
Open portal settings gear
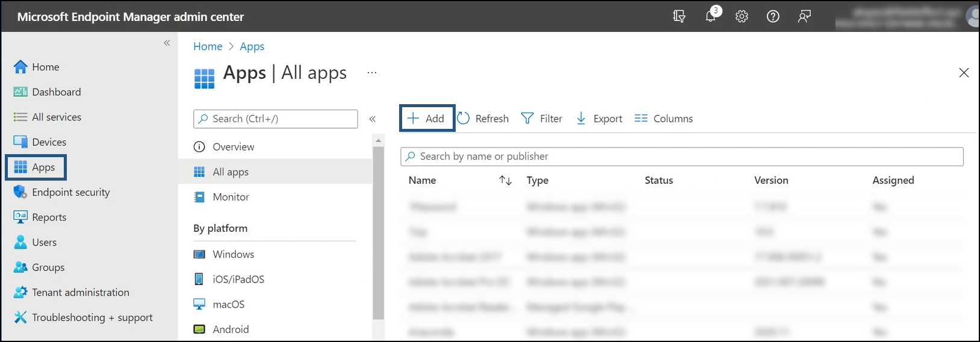point(742,17)
